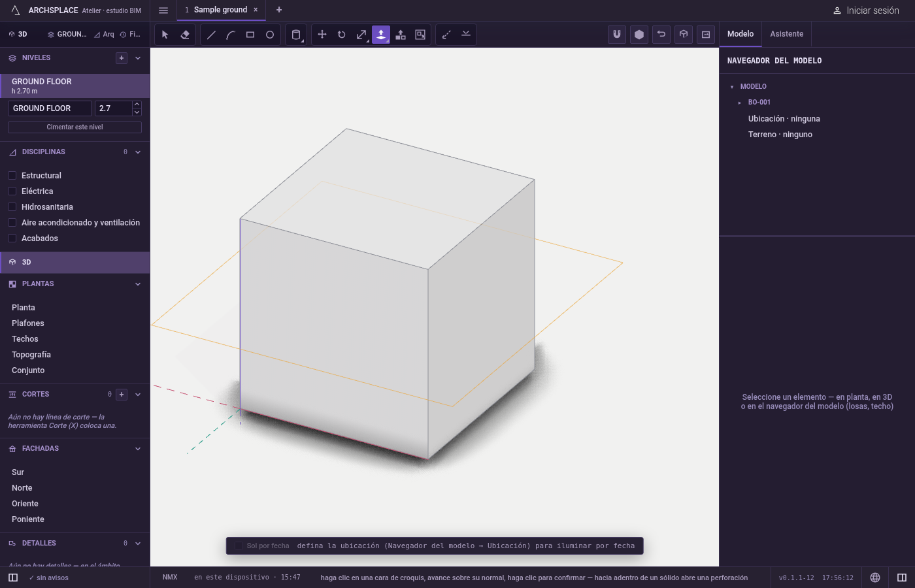The width and height of the screenshot is (915, 588).
Task: Select the scale tool
Action: point(361,35)
